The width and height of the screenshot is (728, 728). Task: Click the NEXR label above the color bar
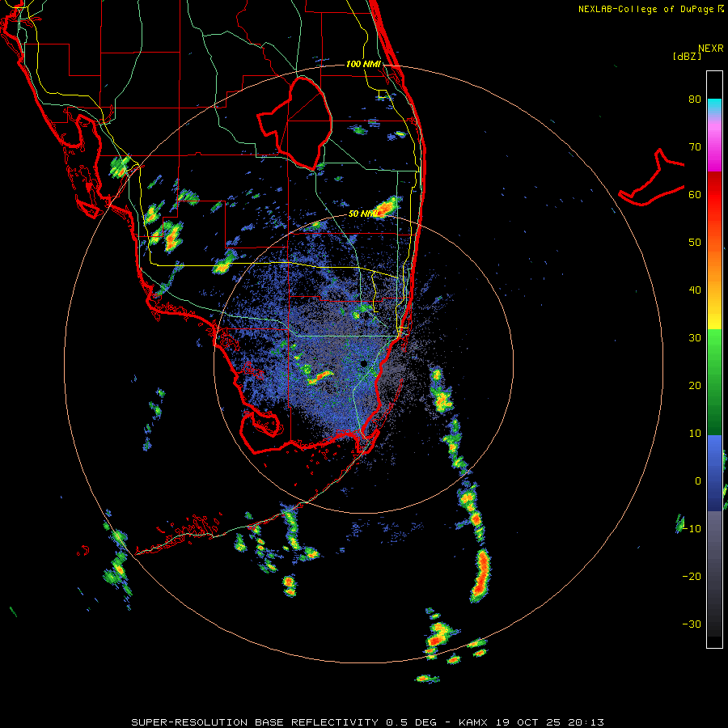coord(710,49)
